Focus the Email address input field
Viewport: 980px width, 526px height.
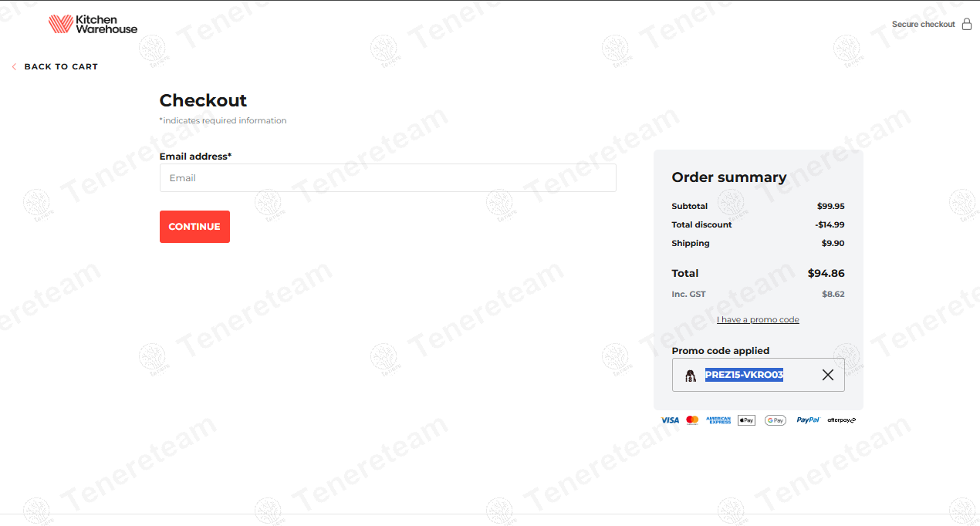(387, 178)
